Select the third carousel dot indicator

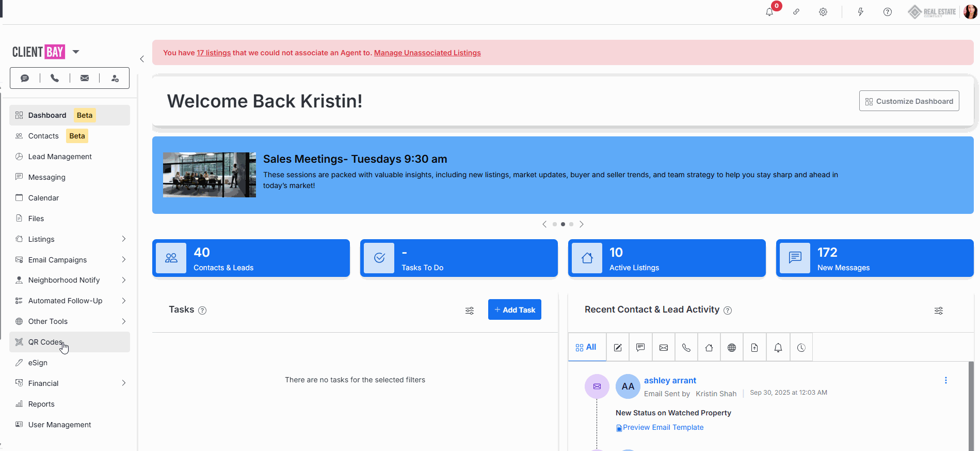click(x=571, y=224)
